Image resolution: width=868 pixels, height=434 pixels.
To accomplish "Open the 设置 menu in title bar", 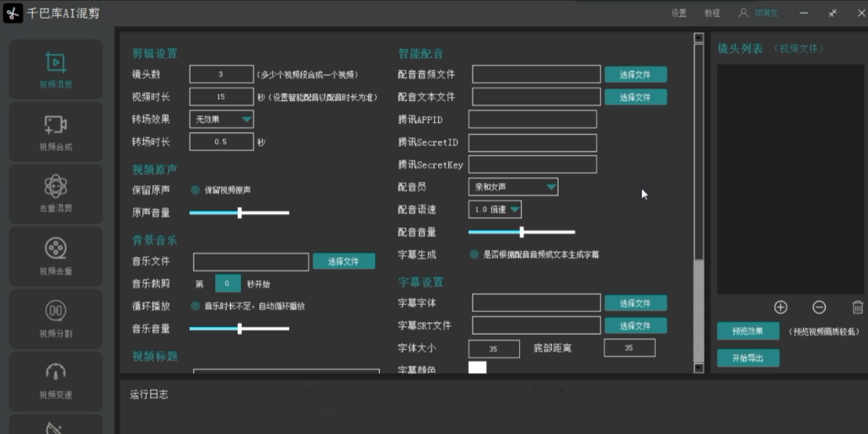I will tap(678, 13).
